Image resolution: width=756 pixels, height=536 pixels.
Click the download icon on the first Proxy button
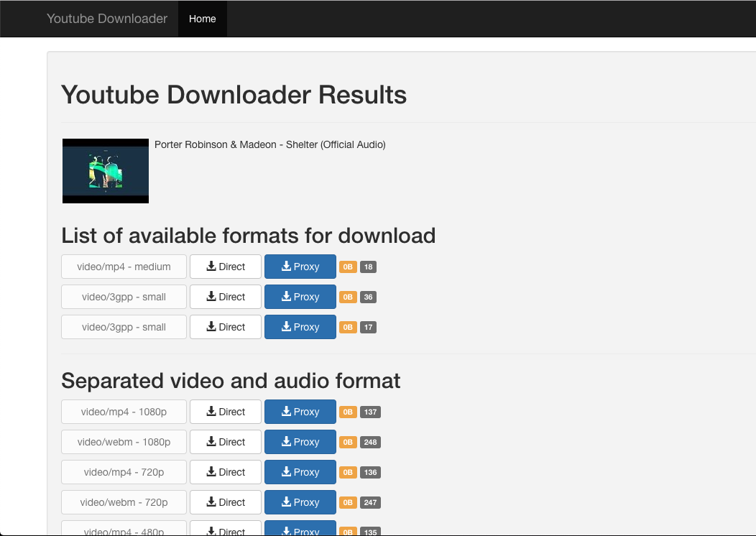285,266
